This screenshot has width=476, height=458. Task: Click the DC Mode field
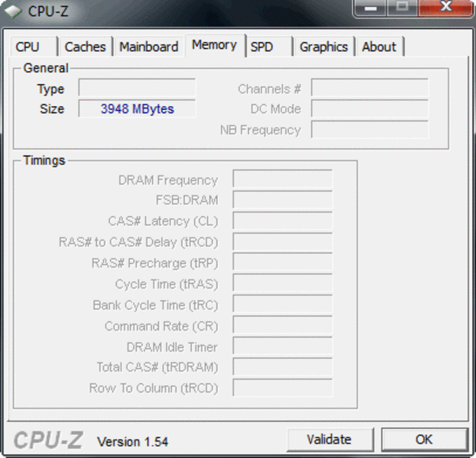pyautogui.click(x=370, y=108)
